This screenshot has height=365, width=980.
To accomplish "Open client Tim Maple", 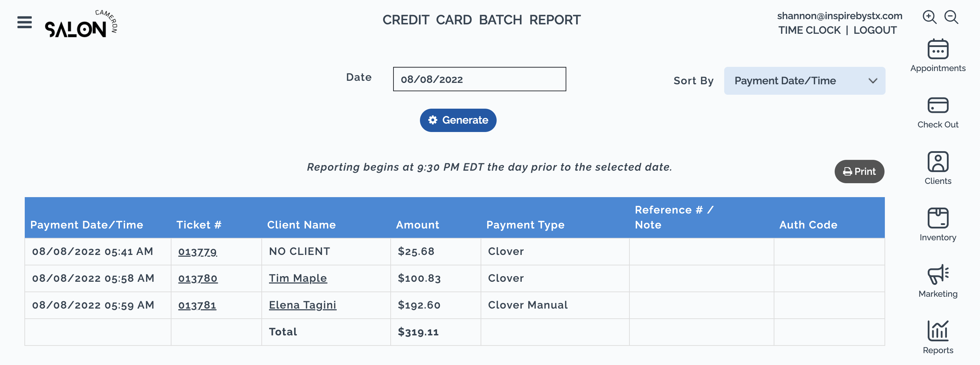I will tap(298, 278).
